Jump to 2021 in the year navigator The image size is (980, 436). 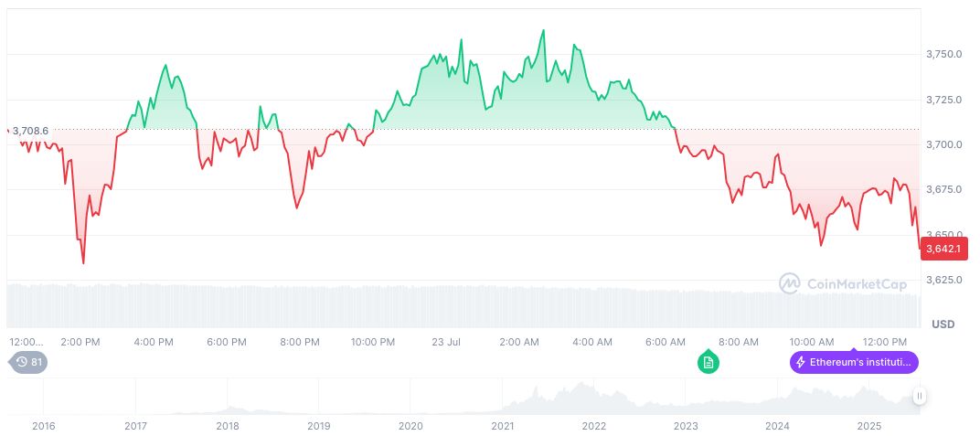502,426
